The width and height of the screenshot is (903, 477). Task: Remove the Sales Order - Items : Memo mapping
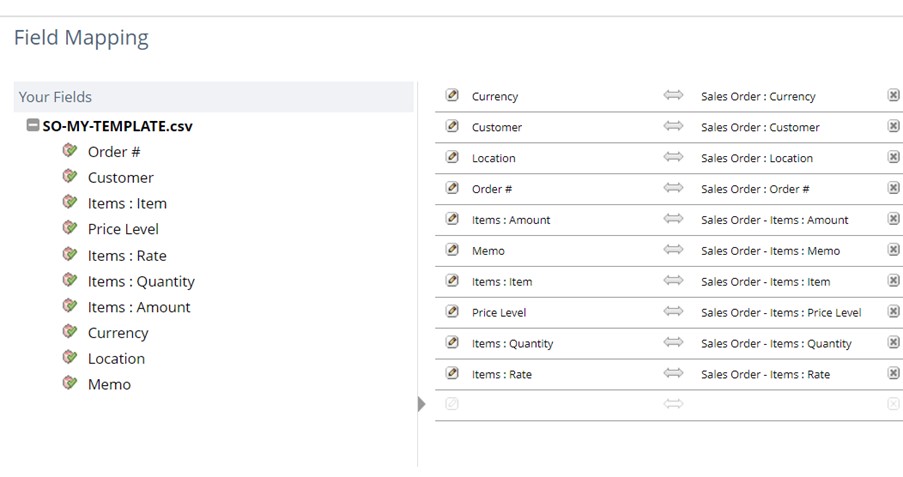pyautogui.click(x=893, y=250)
